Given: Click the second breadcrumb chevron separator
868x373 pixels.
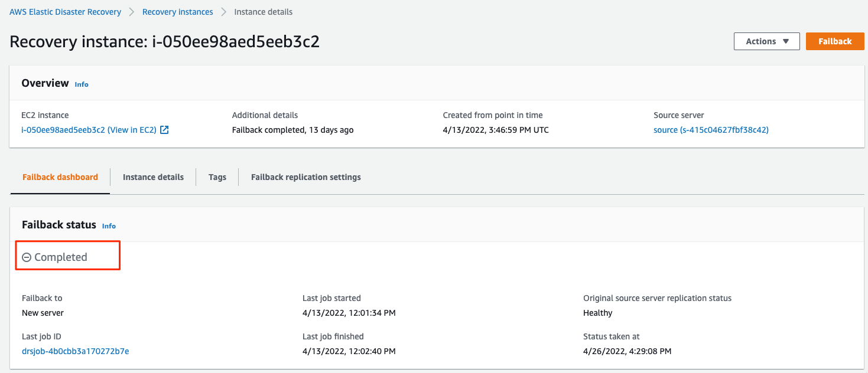Looking at the screenshot, I should 224,12.
